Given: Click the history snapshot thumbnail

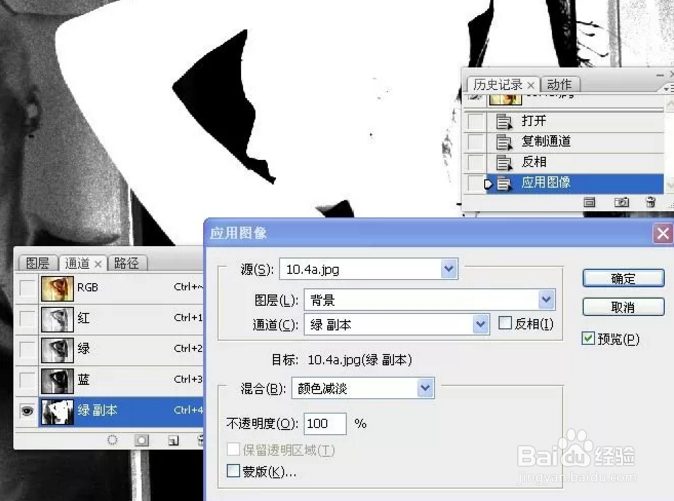Looking at the screenshot, I should [x=506, y=100].
